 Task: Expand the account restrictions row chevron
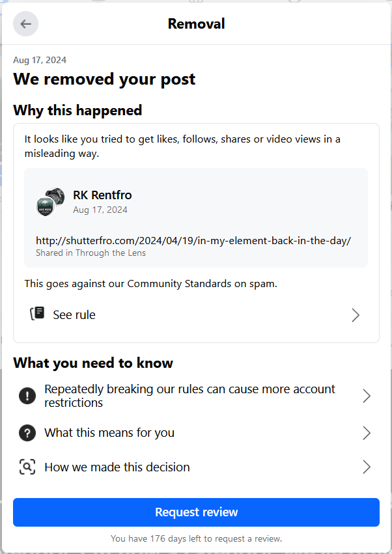(367, 396)
